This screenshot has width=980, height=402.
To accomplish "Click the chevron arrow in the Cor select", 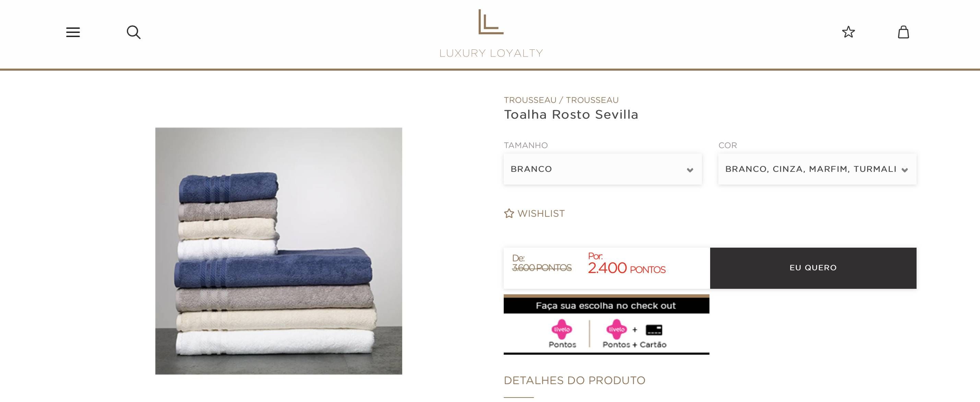I will pos(905,170).
